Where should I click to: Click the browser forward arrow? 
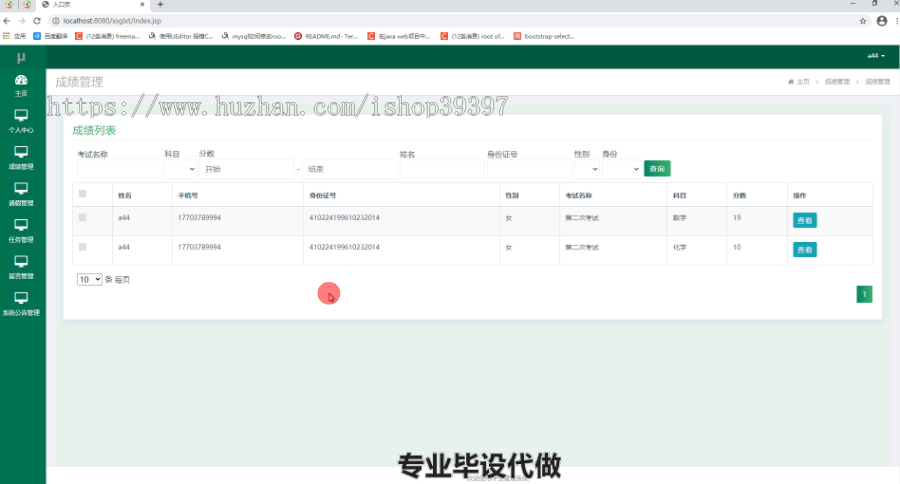(x=22, y=21)
